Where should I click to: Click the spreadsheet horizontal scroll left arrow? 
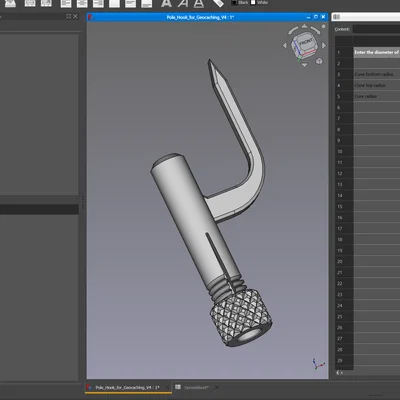(338, 372)
